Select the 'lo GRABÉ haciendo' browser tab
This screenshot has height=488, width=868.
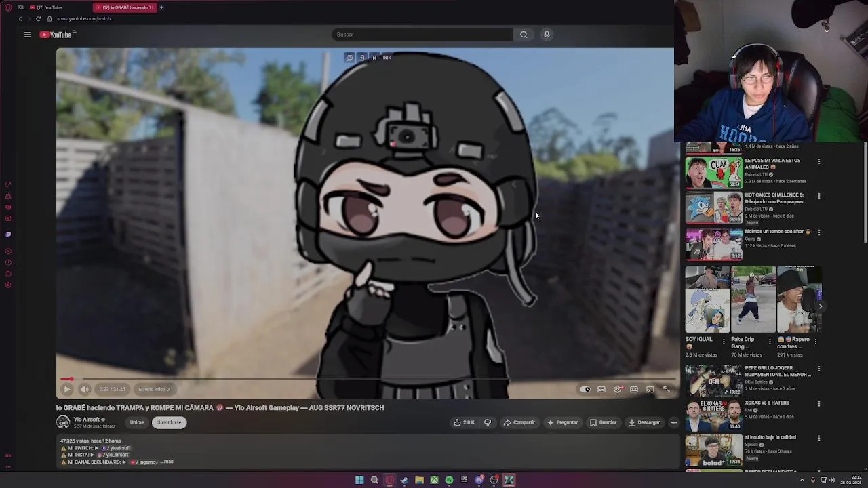[x=124, y=7]
